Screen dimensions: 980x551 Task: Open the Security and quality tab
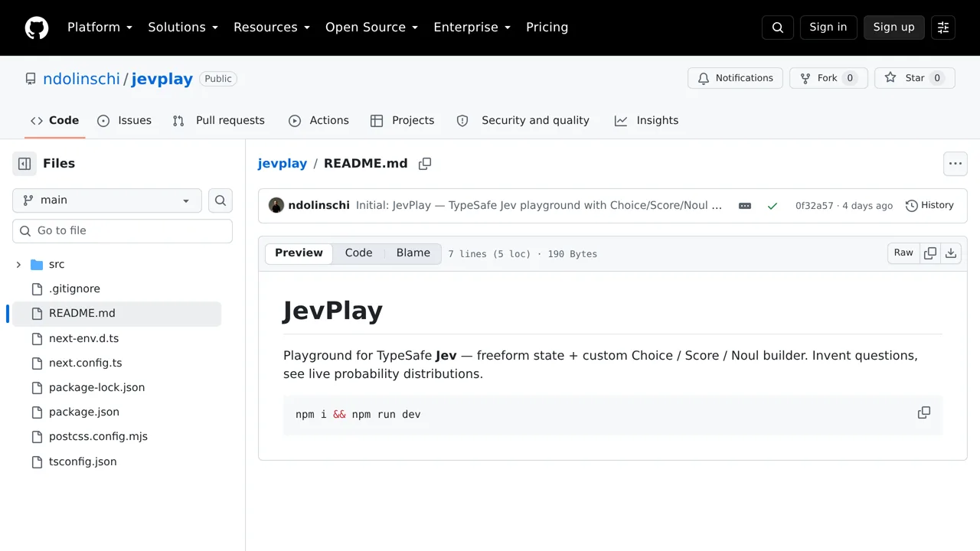[x=523, y=121]
